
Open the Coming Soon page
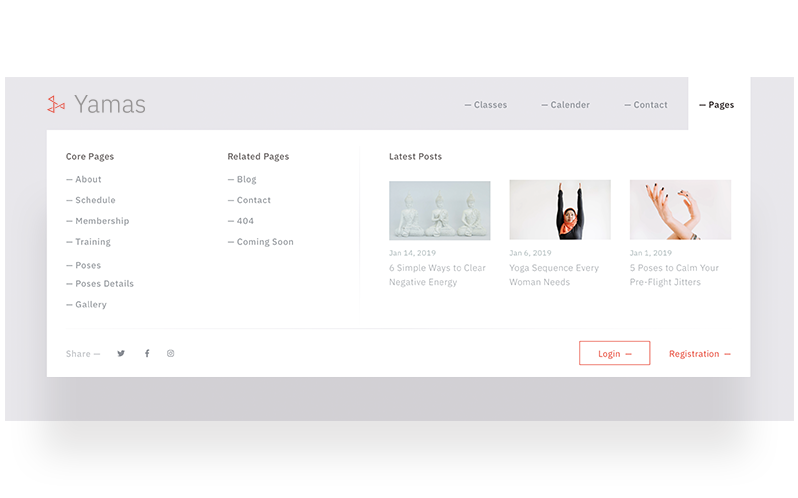pyautogui.click(x=261, y=242)
